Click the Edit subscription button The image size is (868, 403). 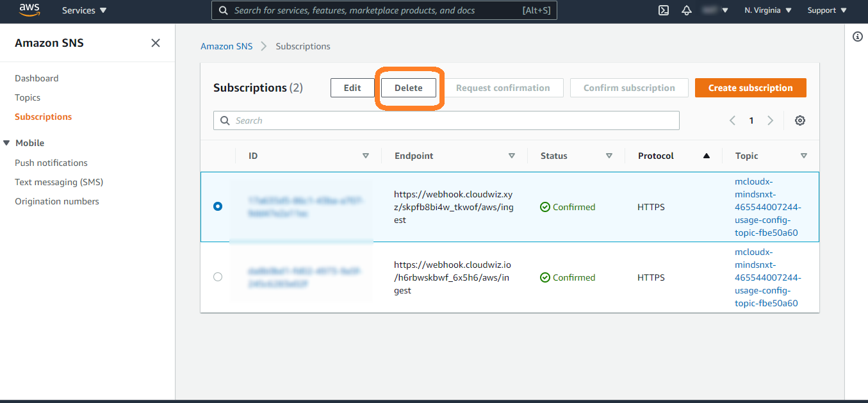pyautogui.click(x=352, y=88)
